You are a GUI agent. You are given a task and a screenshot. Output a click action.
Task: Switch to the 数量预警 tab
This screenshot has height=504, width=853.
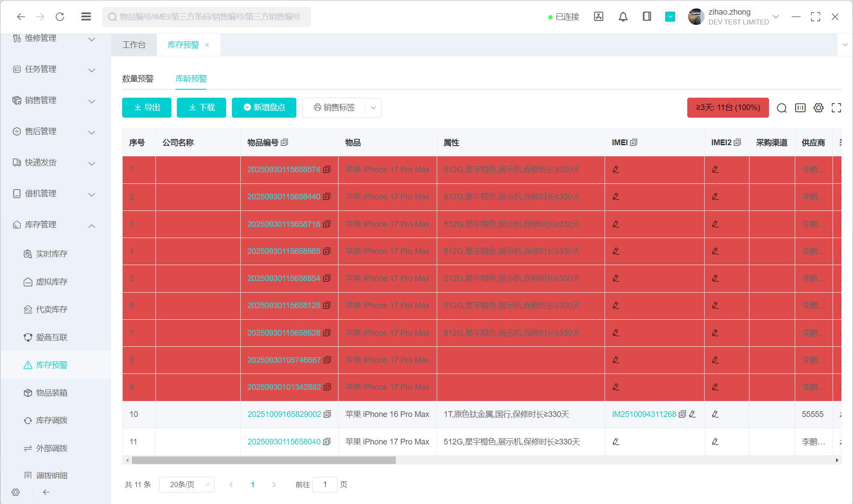pyautogui.click(x=138, y=79)
